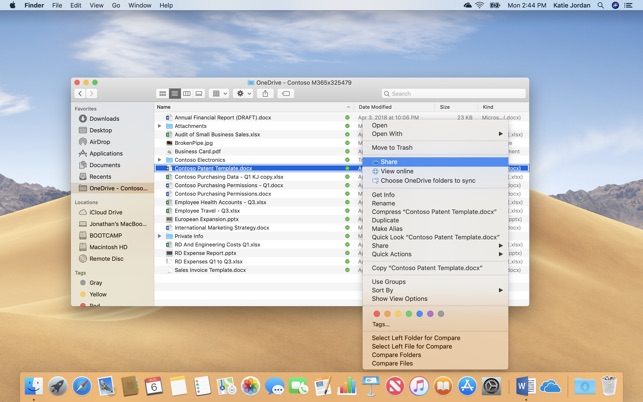The image size is (643, 402).
Task: Expand the Attachments folder disclosure triangle
Action: pyautogui.click(x=160, y=126)
